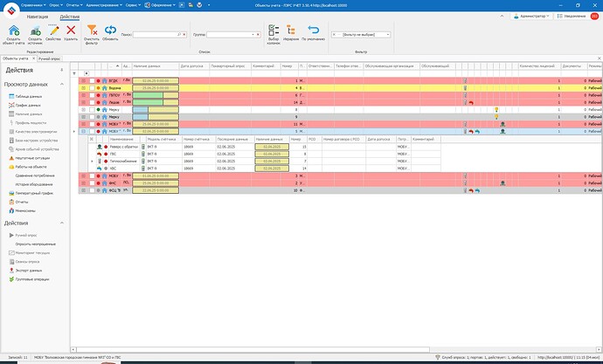Image resolution: width=603 pixels, height=364 pixels.
Task: Open Нештатные ситуации warning item
Action: coord(29,158)
